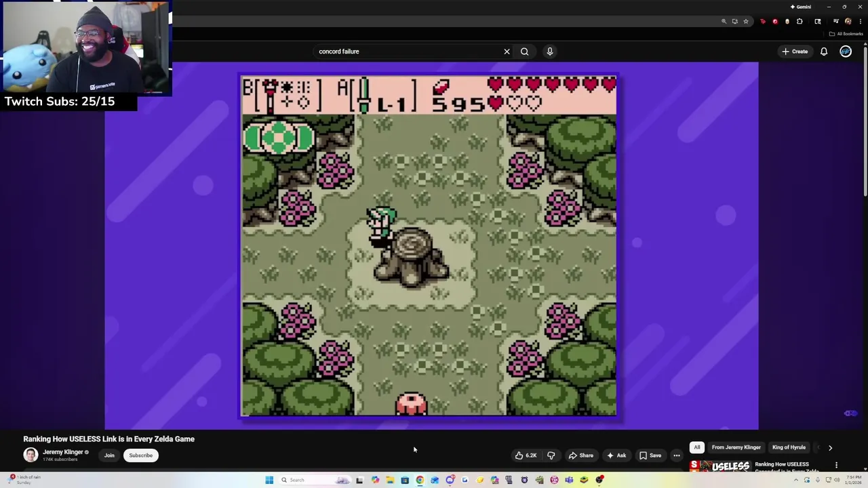
Task: Open Discord from taskbar
Action: coord(450,480)
